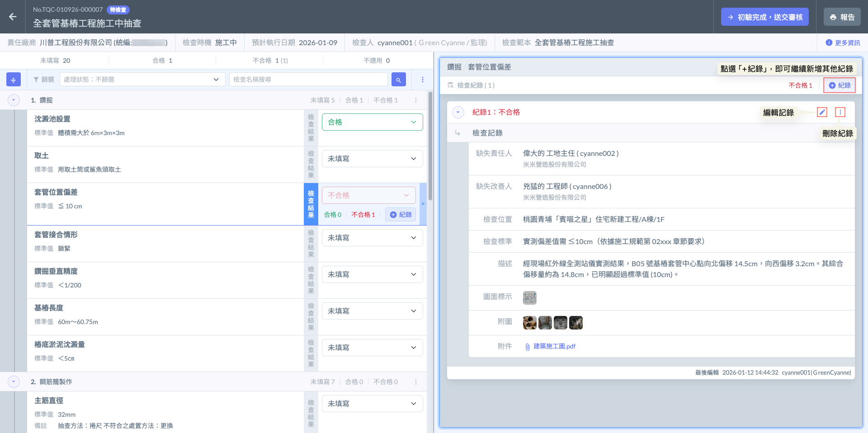Open the 處理狀態 filter dropdown
868x433 pixels.
pos(142,80)
